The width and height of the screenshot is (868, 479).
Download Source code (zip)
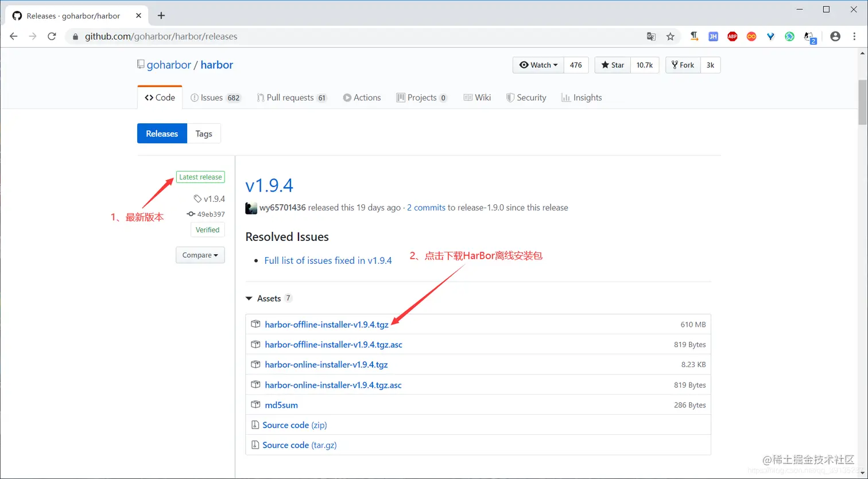pos(294,425)
